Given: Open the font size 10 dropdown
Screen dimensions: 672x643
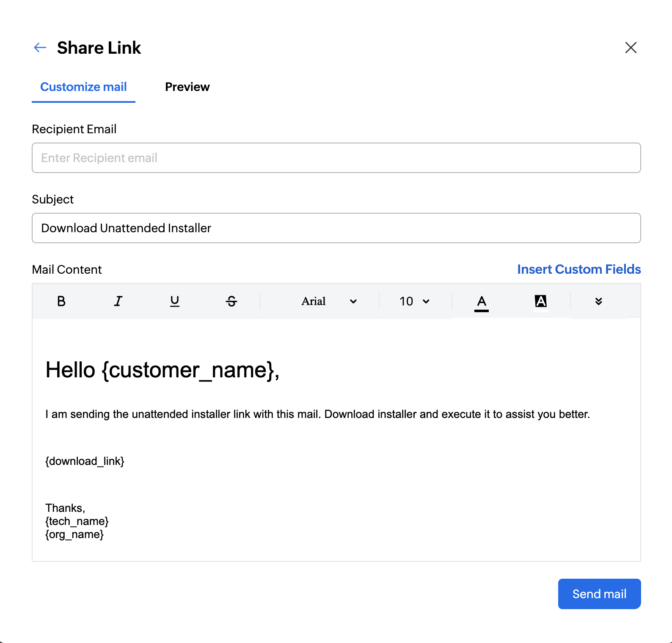Looking at the screenshot, I should click(414, 301).
